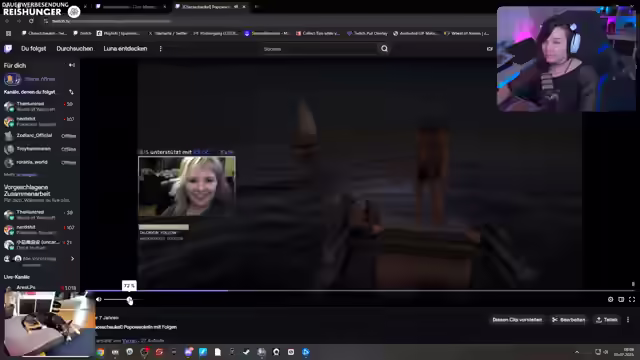Click the Bearbeiten clip button
Viewport: 640px width, 360px height.
pyautogui.click(x=569, y=320)
